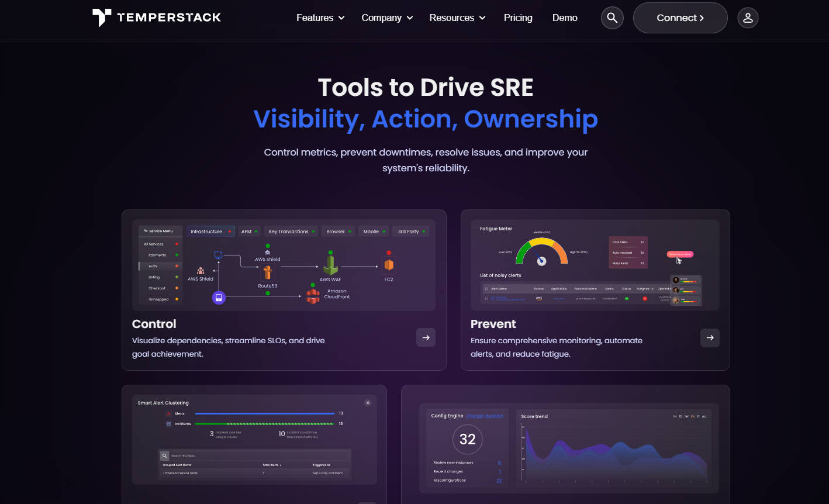Click the AWS WAF diagram icon
Image resolution: width=829 pixels, height=504 pixels.
tap(330, 266)
